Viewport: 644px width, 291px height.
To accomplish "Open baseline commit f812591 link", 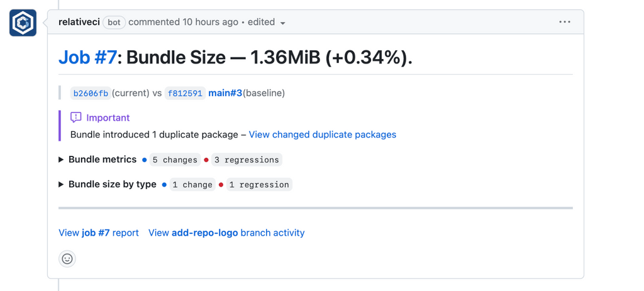I will click(185, 93).
